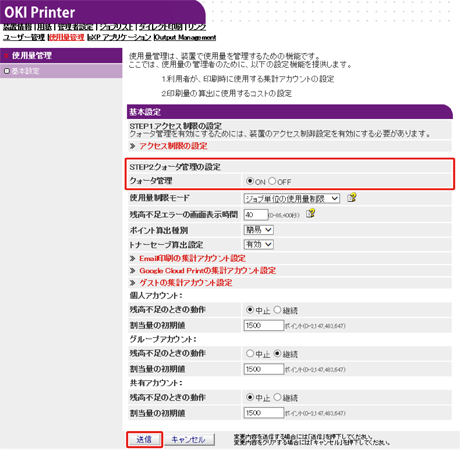Screen dimensions: 463x456
Task: Click the square icon next to 基本設定
Action: 6,71
